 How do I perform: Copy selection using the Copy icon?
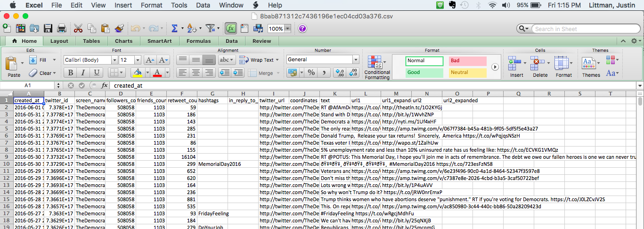[x=92, y=28]
